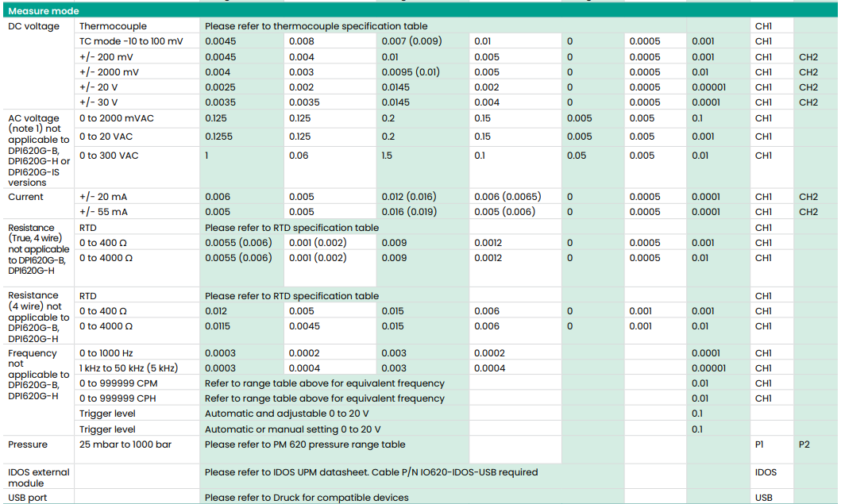Select "Trigger level" beside "Automatic or manual setting"

click(107, 429)
